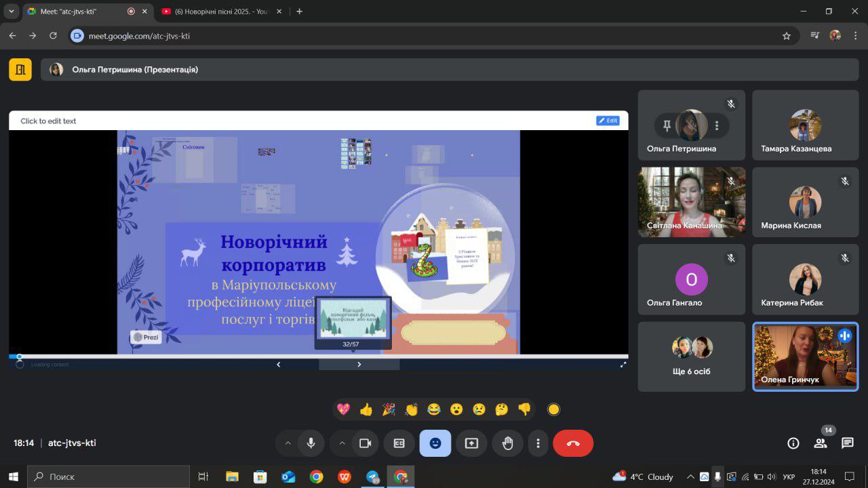868x488 pixels.
Task: Show the participants list icon
Action: (x=821, y=443)
